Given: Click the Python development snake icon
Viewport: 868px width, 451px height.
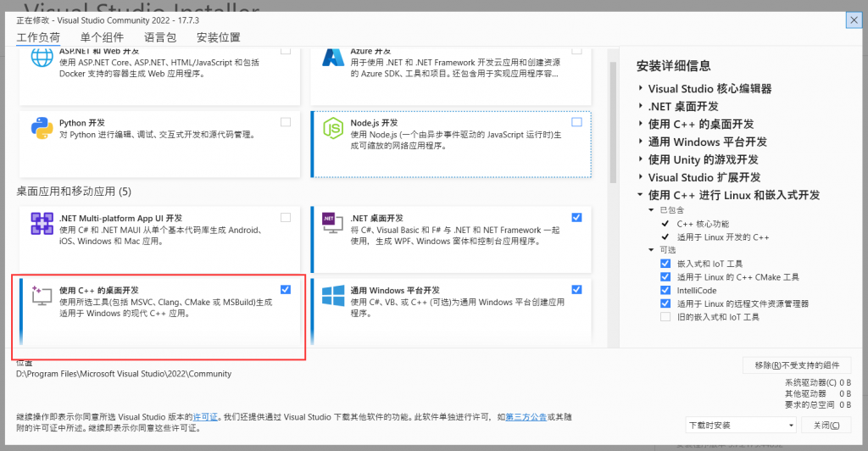Looking at the screenshot, I should tap(42, 128).
